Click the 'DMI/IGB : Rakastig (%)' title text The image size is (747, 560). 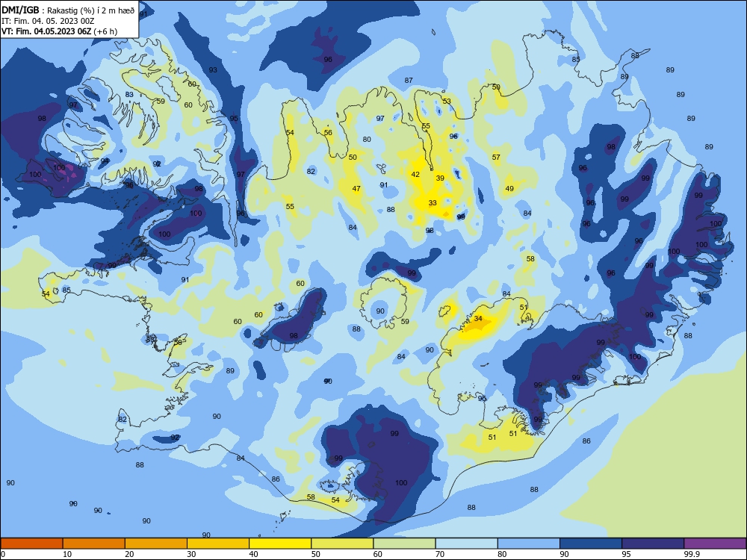[x=48, y=10]
